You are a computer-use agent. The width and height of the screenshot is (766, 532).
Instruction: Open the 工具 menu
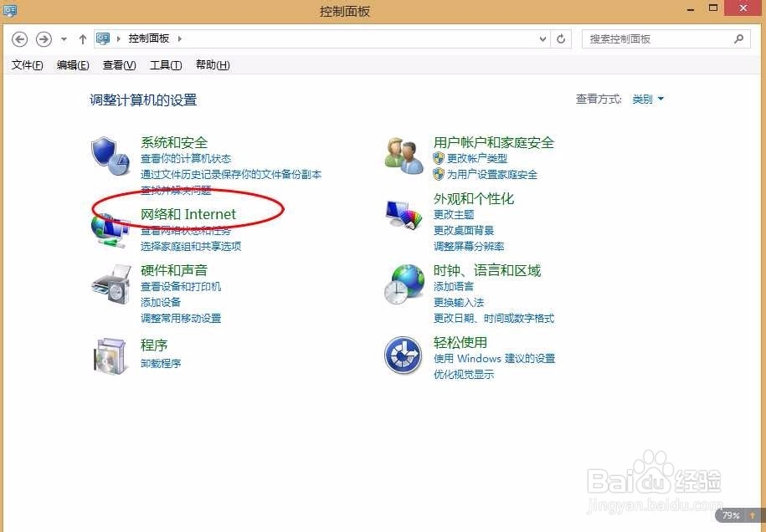click(x=164, y=64)
